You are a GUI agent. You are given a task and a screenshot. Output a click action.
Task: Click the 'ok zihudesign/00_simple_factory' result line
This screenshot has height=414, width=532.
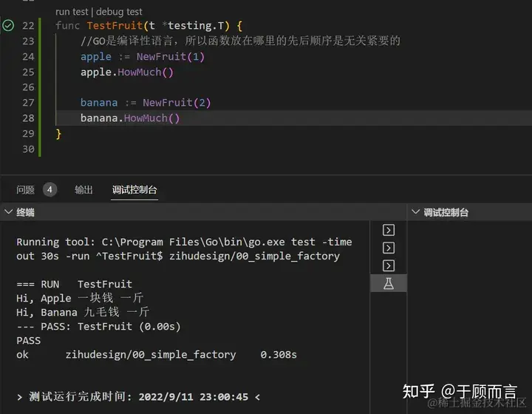click(x=157, y=355)
